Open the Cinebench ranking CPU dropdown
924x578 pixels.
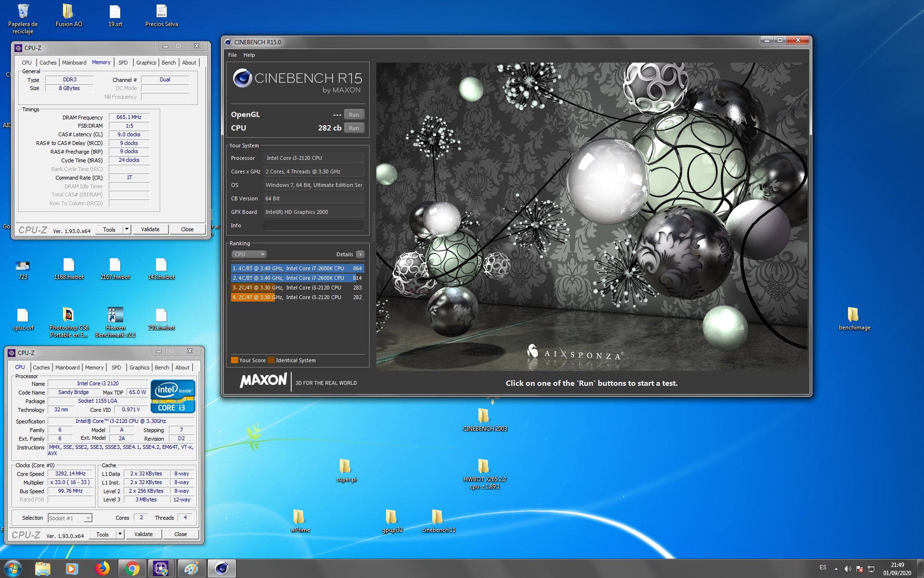coord(249,254)
